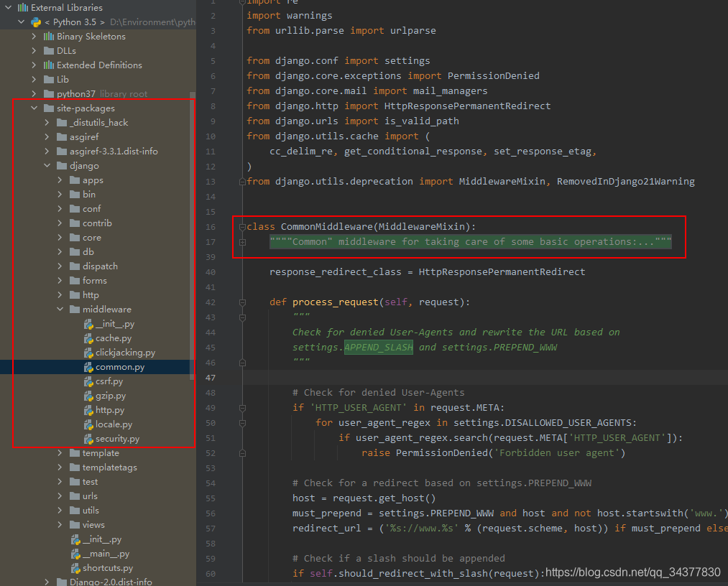This screenshot has height=586, width=728.
Task: Click the shortcuts.py Python file icon
Action: point(75,568)
